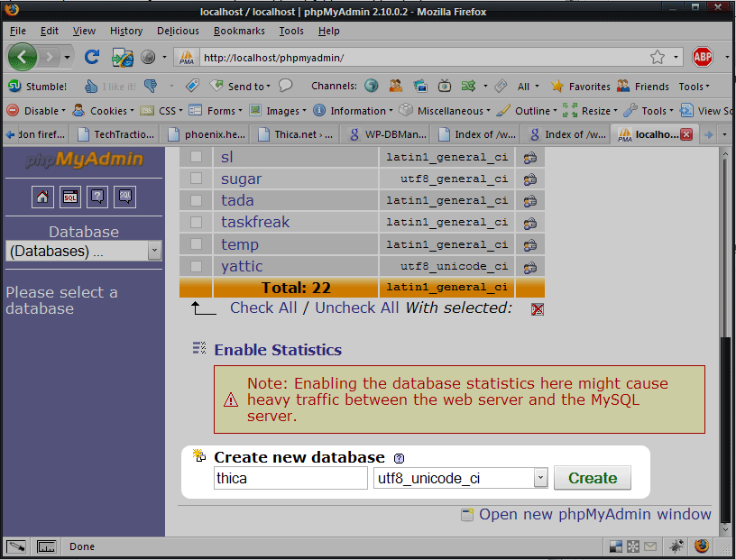Open help icon next to Create new database

399,459
